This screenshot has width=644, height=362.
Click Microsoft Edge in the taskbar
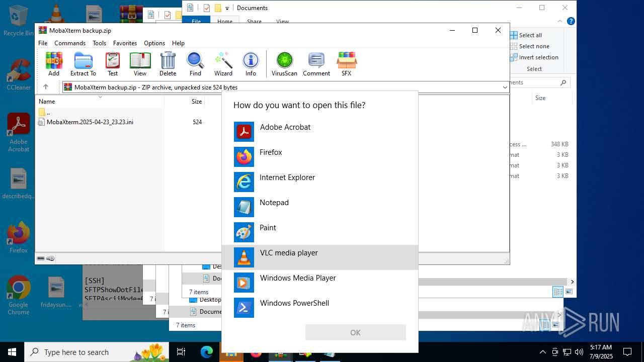click(207, 352)
